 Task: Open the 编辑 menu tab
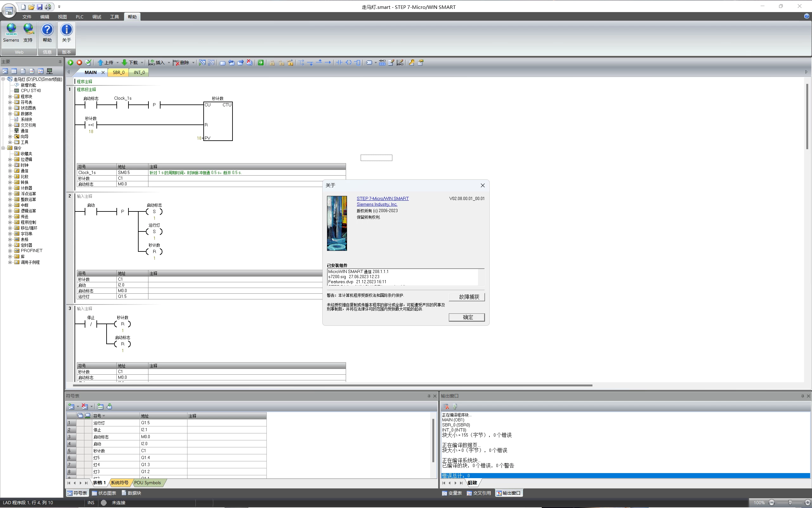(45, 17)
